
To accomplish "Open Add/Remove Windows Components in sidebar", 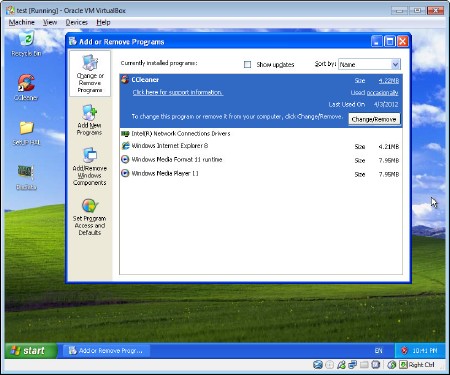I will [x=90, y=166].
